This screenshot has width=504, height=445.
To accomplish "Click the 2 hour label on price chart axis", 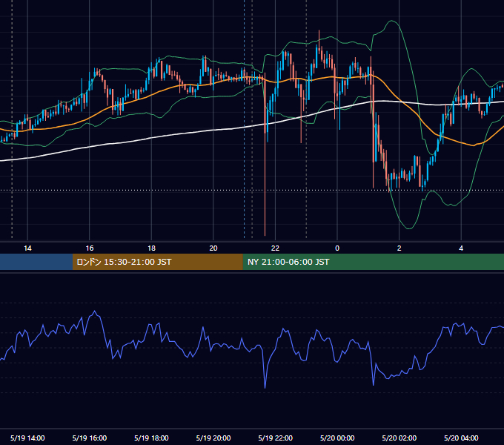I will tap(399, 248).
